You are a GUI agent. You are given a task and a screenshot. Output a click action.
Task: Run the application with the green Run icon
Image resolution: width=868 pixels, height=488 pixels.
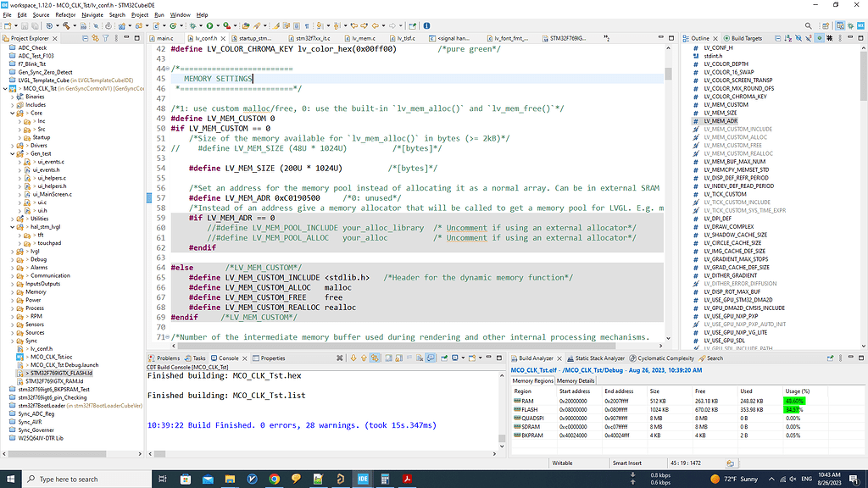(209, 27)
